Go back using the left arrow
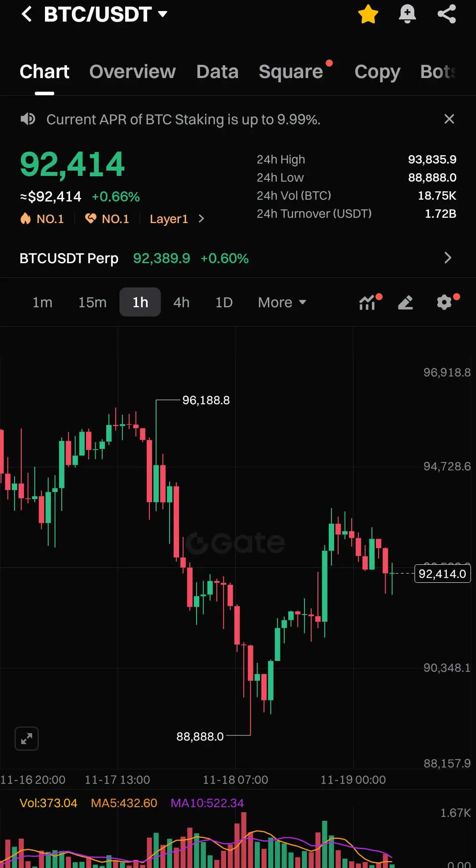Image resolution: width=476 pixels, height=868 pixels. click(27, 14)
